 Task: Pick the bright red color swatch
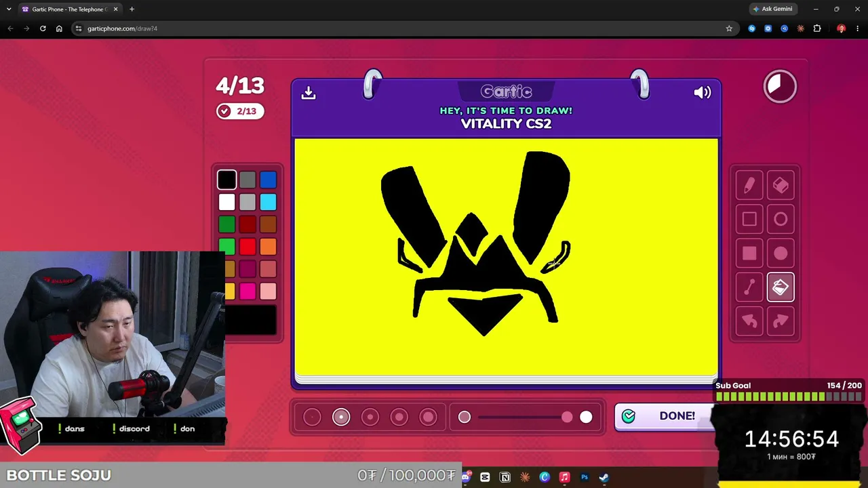248,247
